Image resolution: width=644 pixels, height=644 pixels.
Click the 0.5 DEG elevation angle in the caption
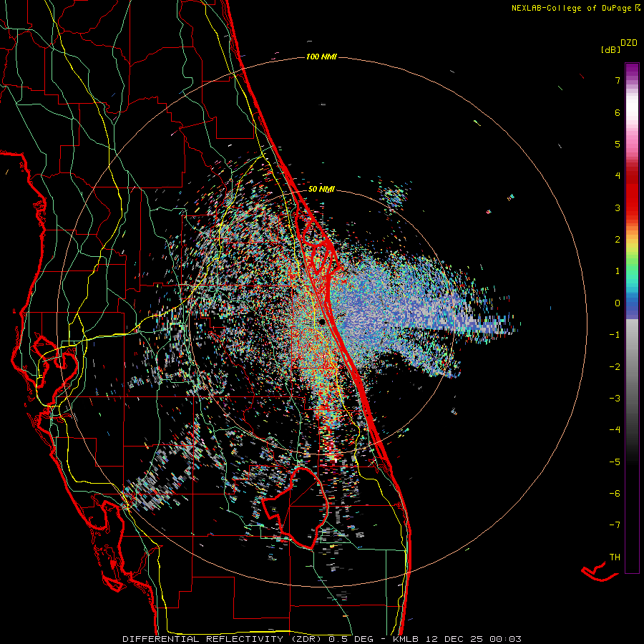click(x=351, y=639)
